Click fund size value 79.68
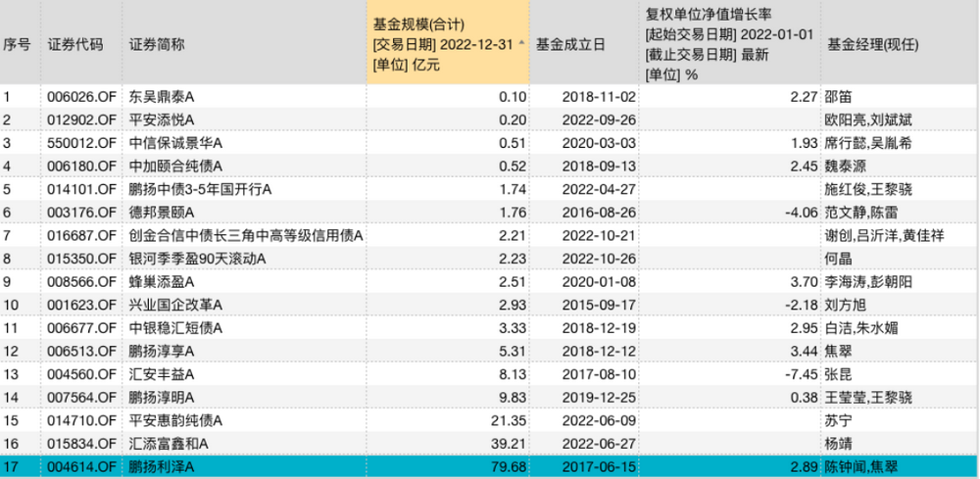This screenshot has height=479, width=980. coord(510,466)
